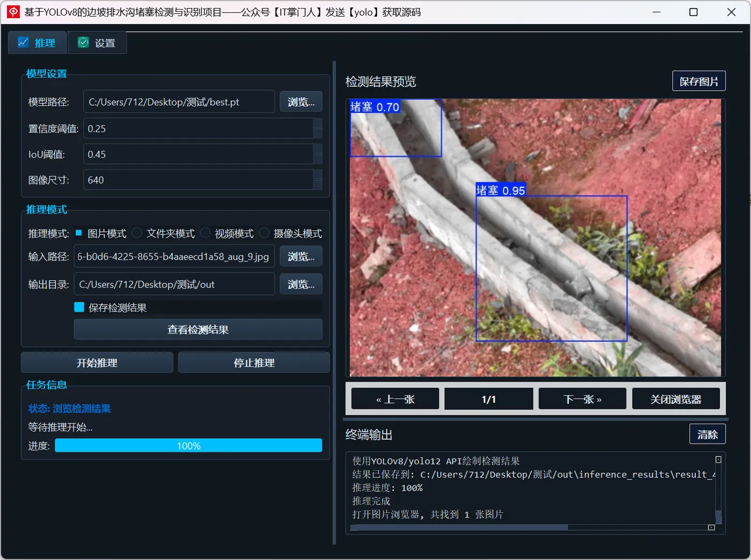
Task: Clear terminal output with 清除
Action: pos(708,434)
